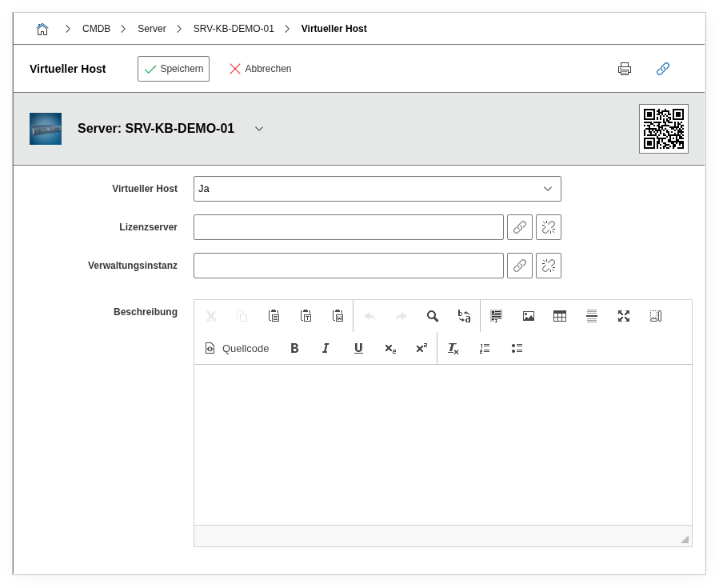Copy the record link via the chain icon

click(x=662, y=69)
